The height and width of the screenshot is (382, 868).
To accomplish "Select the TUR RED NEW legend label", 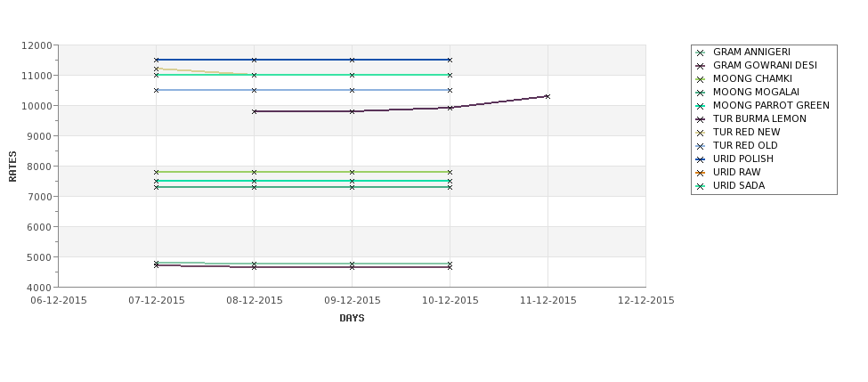I will click(x=746, y=132).
